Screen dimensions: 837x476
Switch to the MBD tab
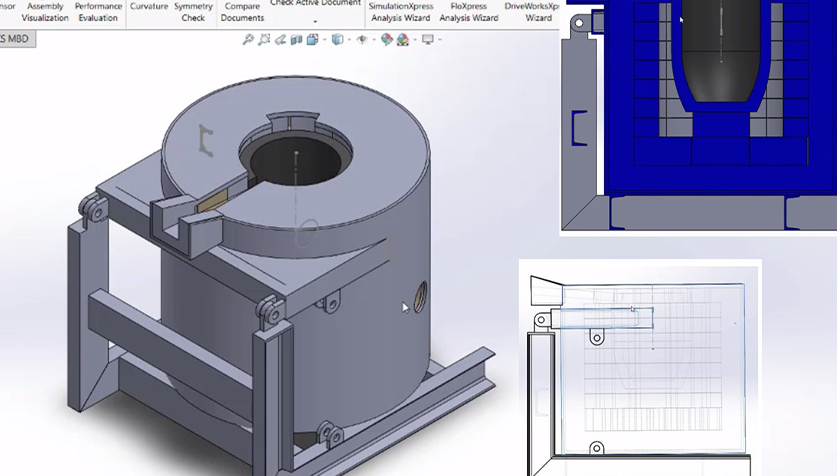(15, 39)
